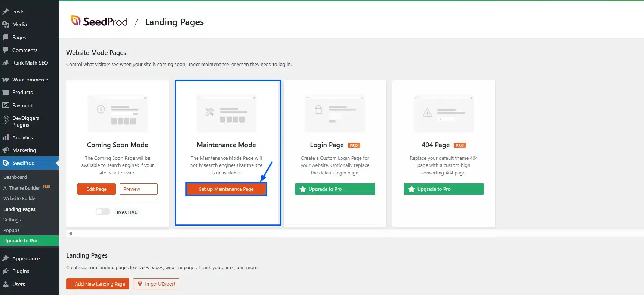
Task: Open Website Builder submenu item
Action: point(20,198)
